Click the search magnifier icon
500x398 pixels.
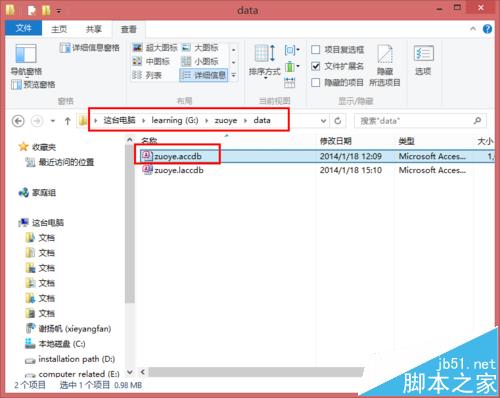click(477, 121)
